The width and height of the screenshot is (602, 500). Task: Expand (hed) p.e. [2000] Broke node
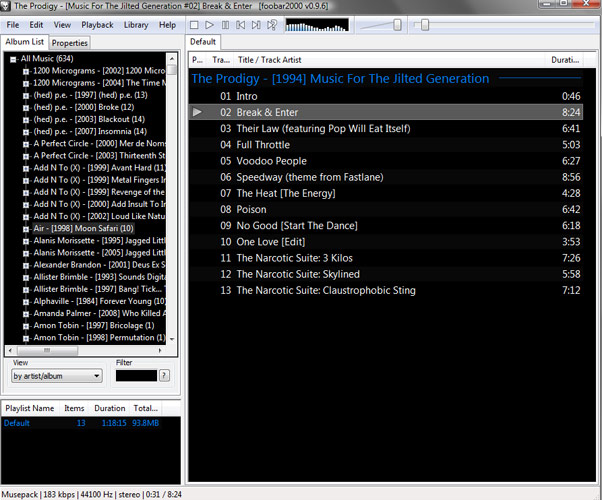pos(26,108)
